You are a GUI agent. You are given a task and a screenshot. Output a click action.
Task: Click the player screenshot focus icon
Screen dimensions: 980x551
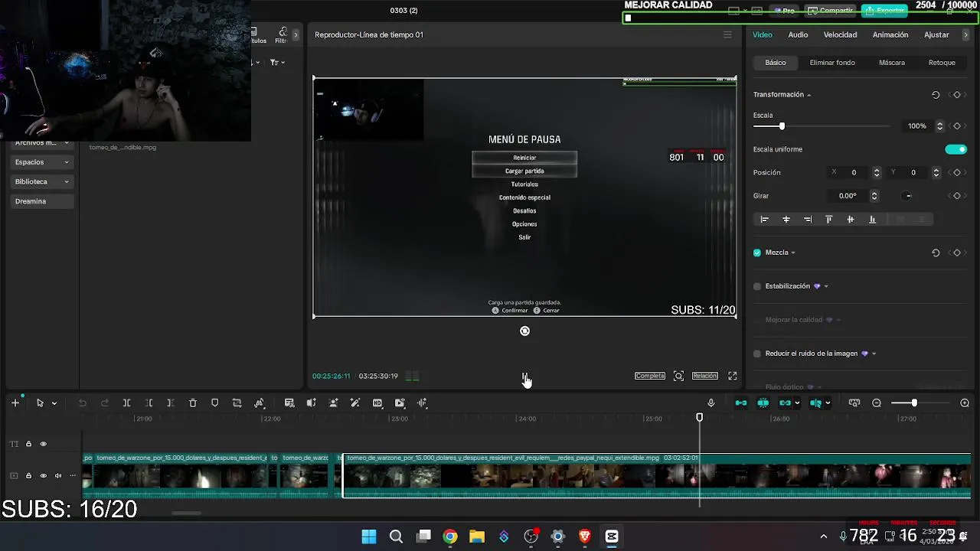[x=678, y=376]
